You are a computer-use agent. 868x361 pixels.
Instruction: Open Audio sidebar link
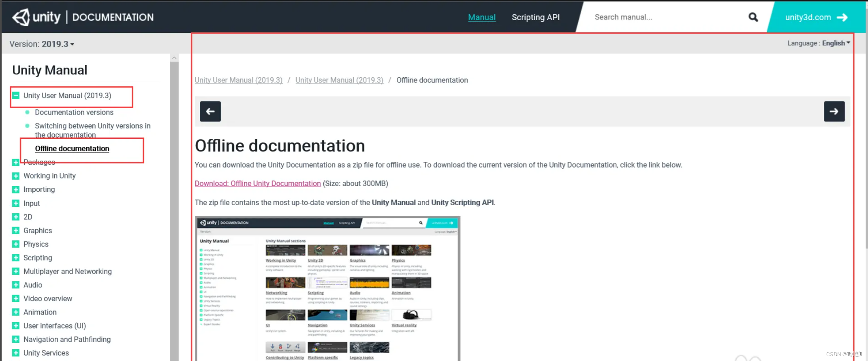coord(33,285)
